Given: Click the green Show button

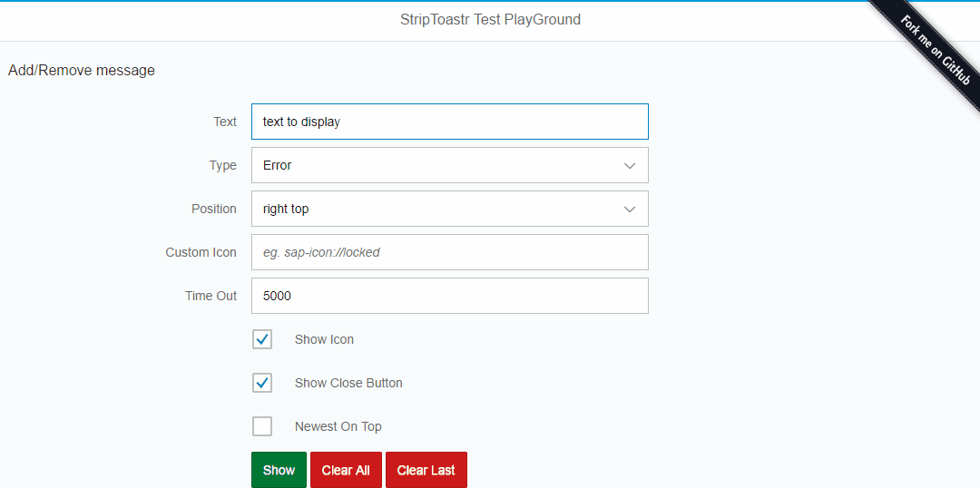Looking at the screenshot, I should (x=279, y=470).
